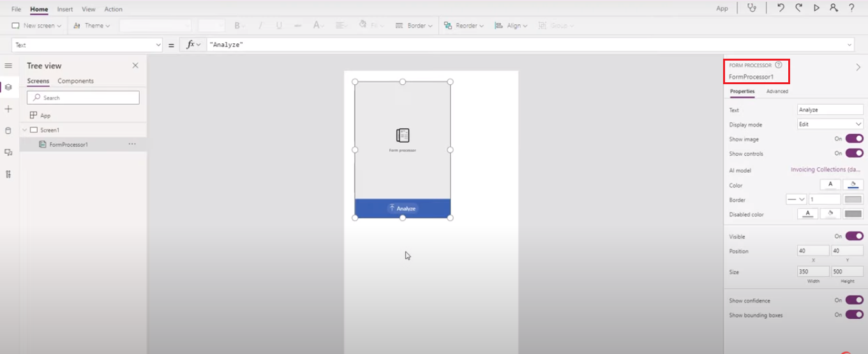Preview the app with play icon
Image resolution: width=868 pixels, height=354 pixels.
pos(816,8)
